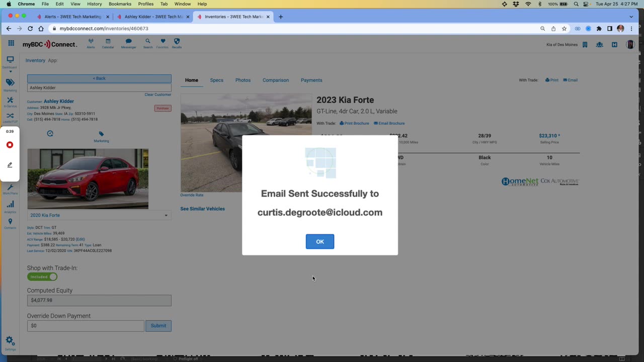Screen dimensions: 644x362
Task: Click the users group icon in header
Action: (x=599, y=45)
